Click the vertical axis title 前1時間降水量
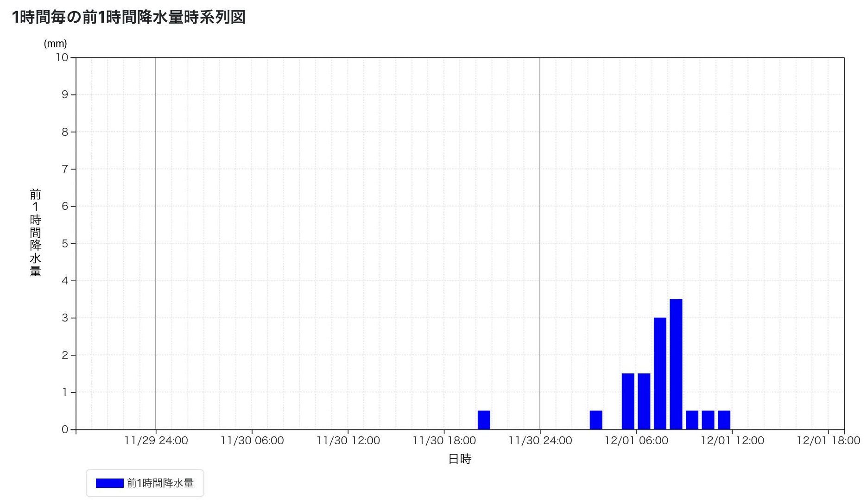This screenshot has height=504, width=867. (x=36, y=233)
